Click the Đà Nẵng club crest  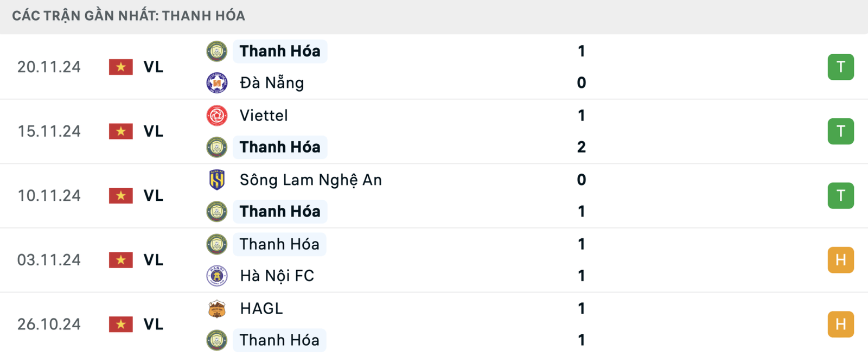pos(217,83)
